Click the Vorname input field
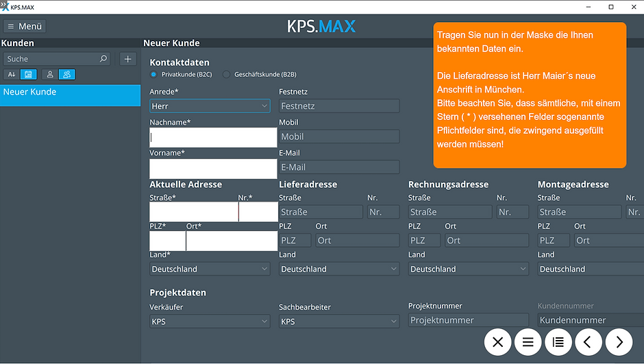The image size is (644, 364). pos(213,169)
